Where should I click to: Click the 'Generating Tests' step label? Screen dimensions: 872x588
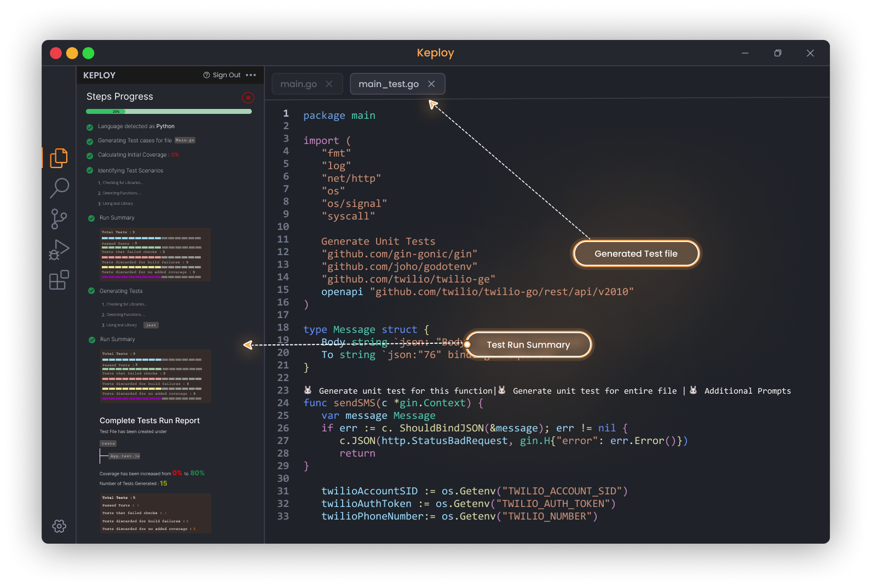(x=121, y=291)
